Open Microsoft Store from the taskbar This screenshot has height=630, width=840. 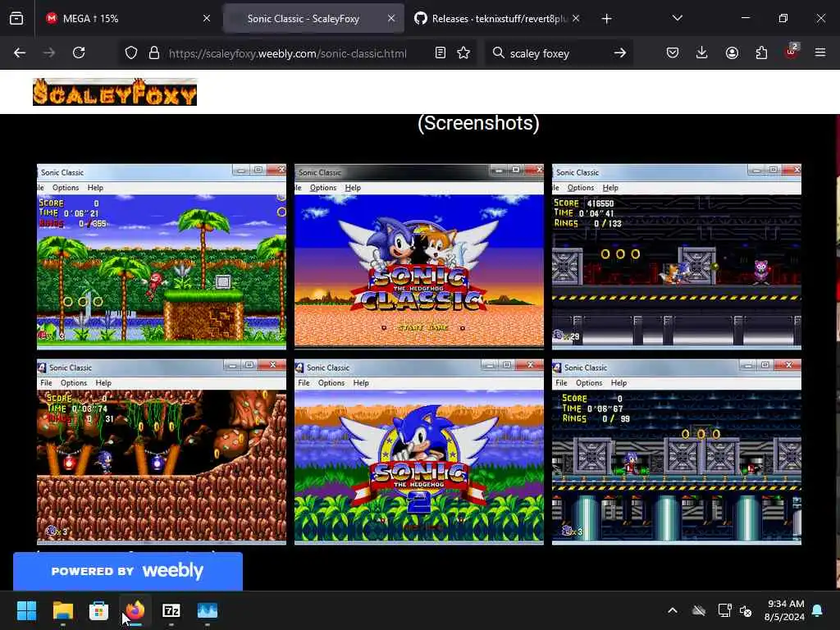pyautogui.click(x=98, y=610)
